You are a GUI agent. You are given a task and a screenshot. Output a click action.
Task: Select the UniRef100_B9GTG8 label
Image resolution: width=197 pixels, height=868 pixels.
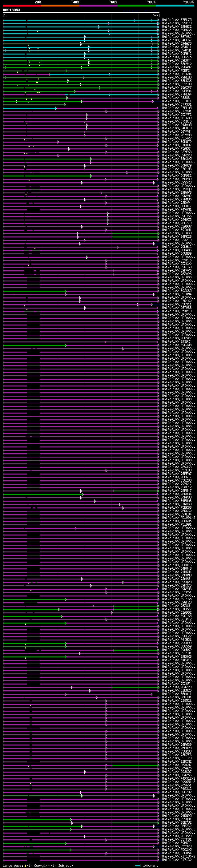click(x=177, y=267)
